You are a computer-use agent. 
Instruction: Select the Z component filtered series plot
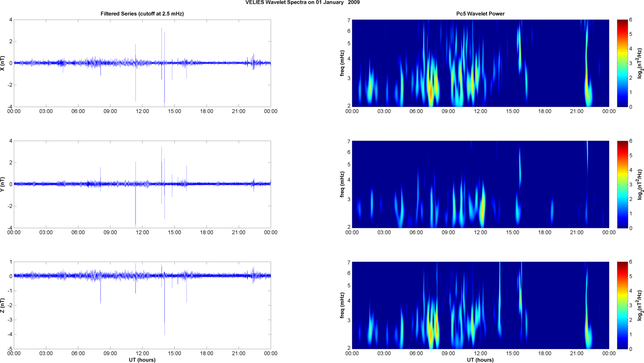[142, 305]
